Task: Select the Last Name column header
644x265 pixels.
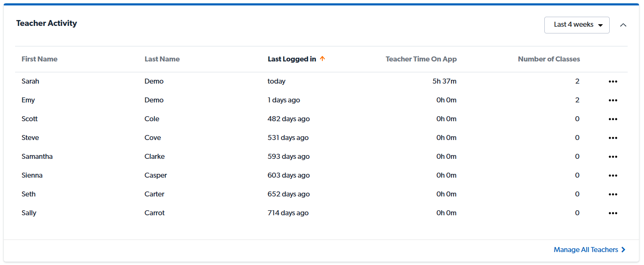Action: click(162, 59)
